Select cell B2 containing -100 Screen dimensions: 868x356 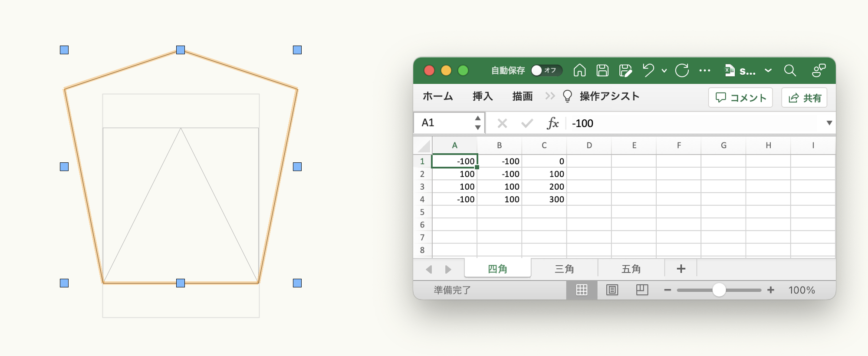[500, 174]
